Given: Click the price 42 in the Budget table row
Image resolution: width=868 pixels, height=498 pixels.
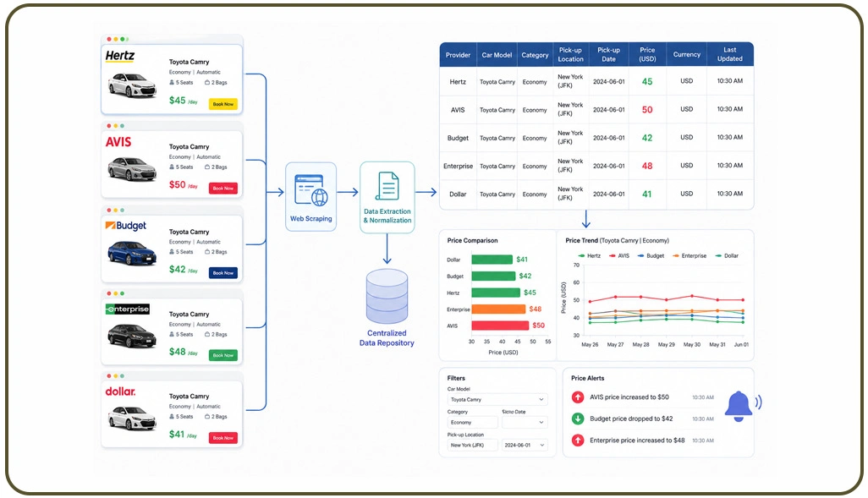Looking at the screenshot, I should 647,138.
